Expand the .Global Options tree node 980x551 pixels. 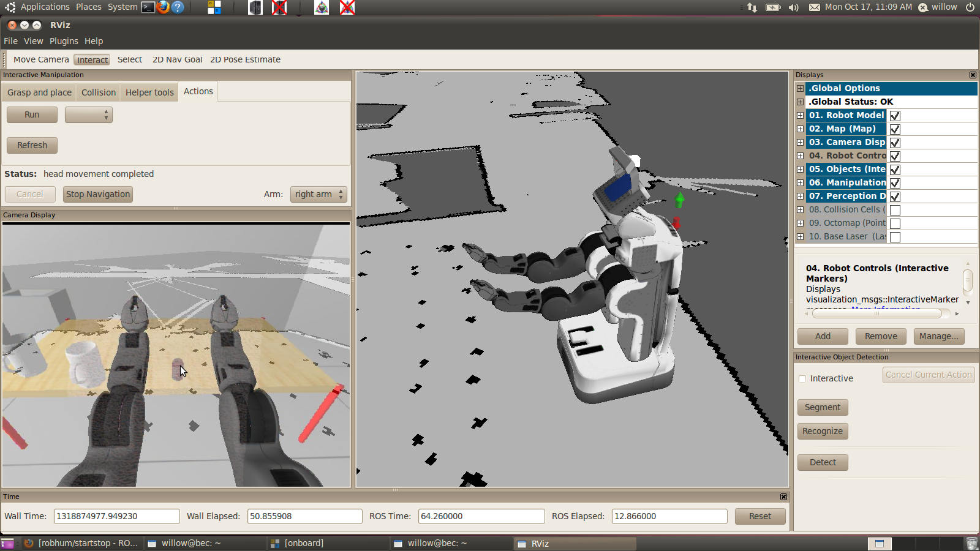(x=800, y=88)
